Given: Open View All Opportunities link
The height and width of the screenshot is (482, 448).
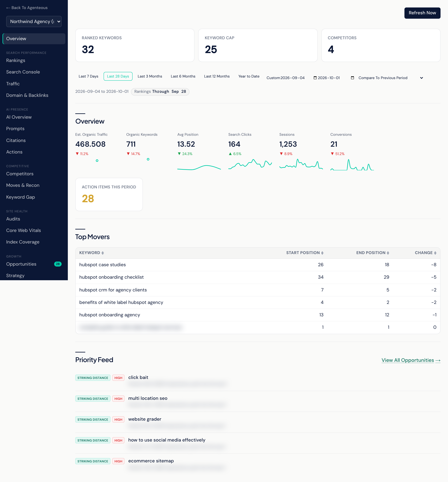Looking at the screenshot, I should 411,360.
